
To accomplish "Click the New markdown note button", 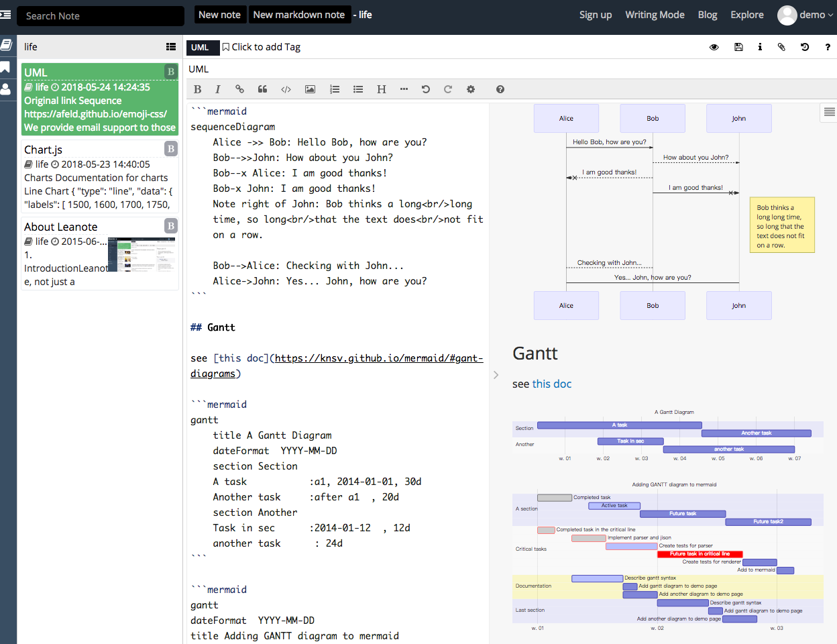I will pyautogui.click(x=299, y=15).
